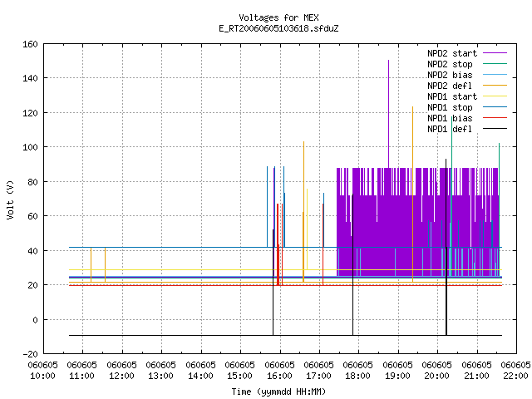Viewport: 532px width, 399px height.
Task: Click the 20:00 x-axis tick label
Action: [436, 376]
